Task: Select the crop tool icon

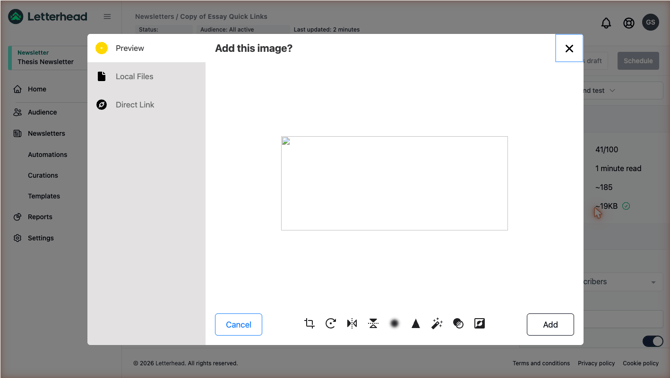Action: pyautogui.click(x=309, y=324)
